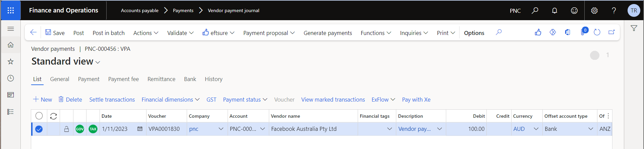Expand the Payment proposal menu
This screenshot has height=149, width=644.
point(269,33)
